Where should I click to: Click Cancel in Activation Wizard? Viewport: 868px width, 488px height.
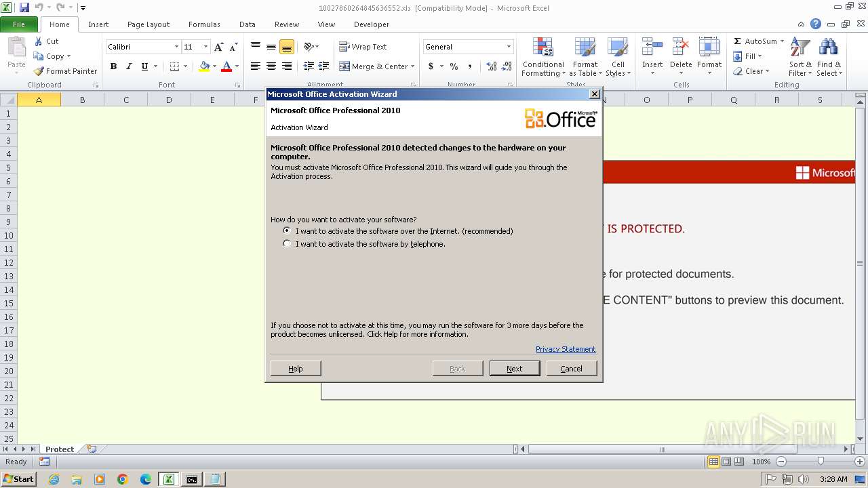pos(572,368)
